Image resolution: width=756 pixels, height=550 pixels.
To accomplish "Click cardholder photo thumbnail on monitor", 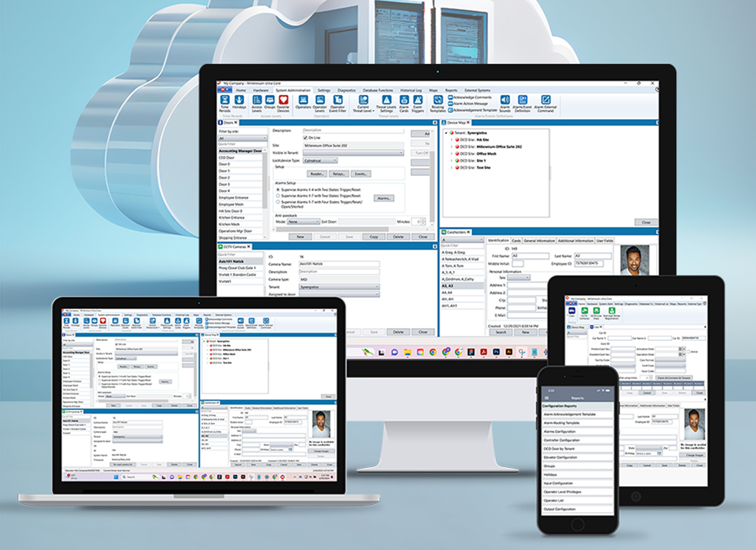I will (634, 260).
